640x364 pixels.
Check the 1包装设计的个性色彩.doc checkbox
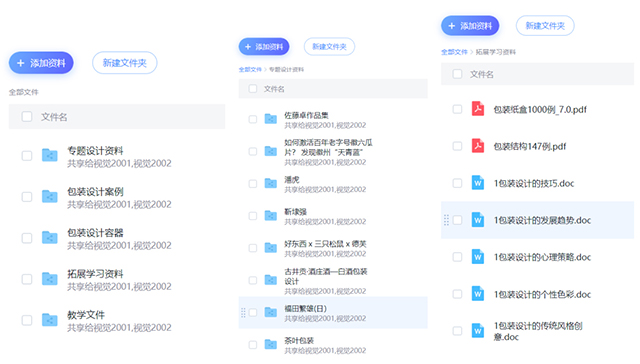coord(457,294)
